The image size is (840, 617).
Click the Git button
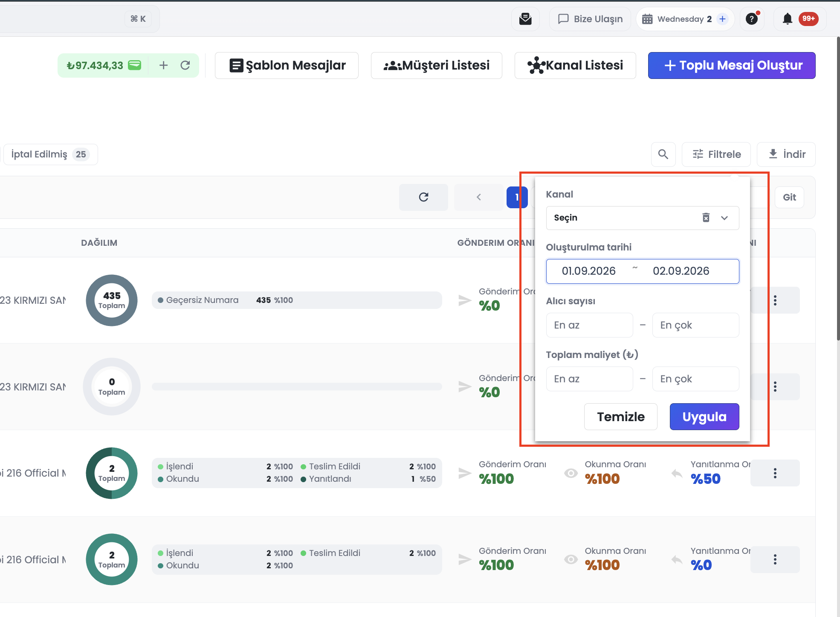[789, 197]
